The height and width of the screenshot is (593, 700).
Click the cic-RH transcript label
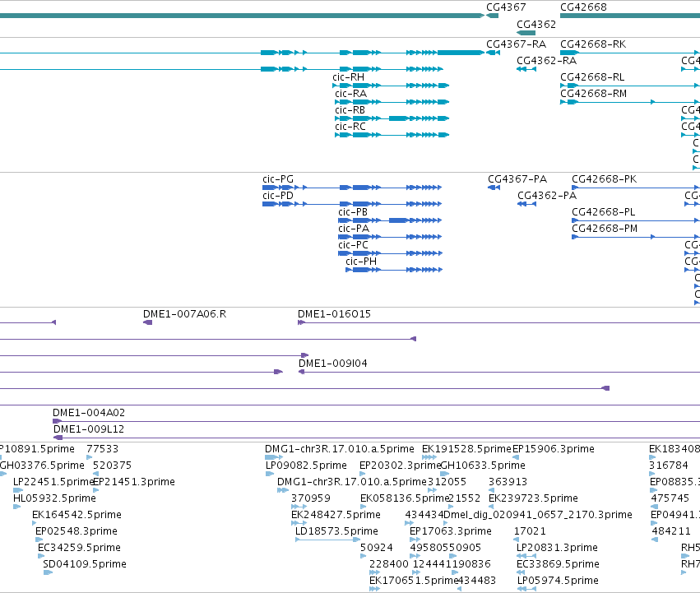tap(348, 77)
